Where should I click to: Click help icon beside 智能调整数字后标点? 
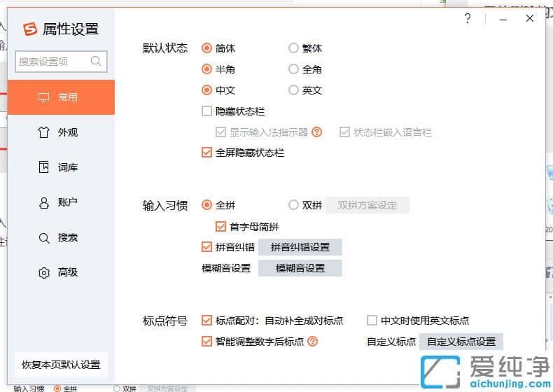[312, 341]
